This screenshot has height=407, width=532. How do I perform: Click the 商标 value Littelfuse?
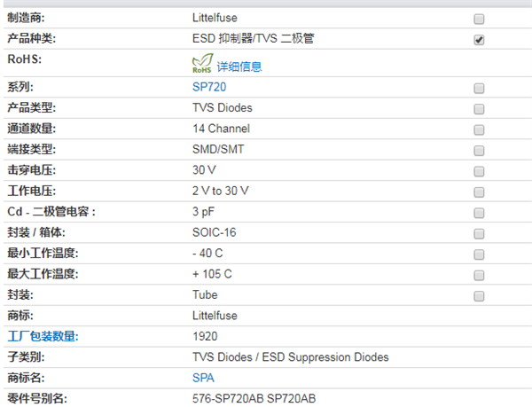(215, 316)
